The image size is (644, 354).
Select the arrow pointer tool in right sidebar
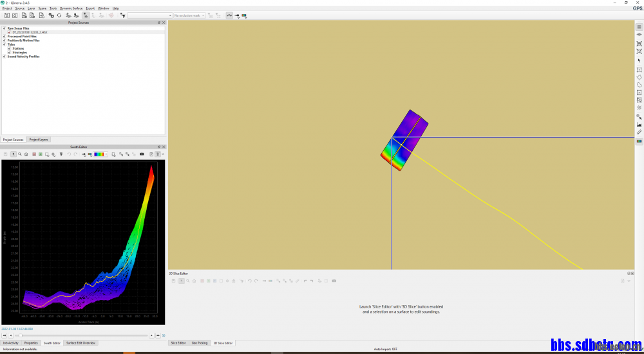pyautogui.click(x=639, y=61)
